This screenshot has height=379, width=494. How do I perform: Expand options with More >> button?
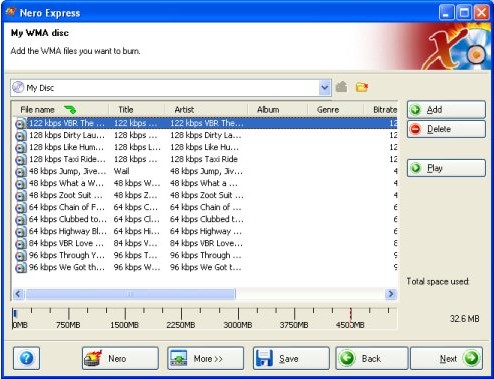[206, 358]
